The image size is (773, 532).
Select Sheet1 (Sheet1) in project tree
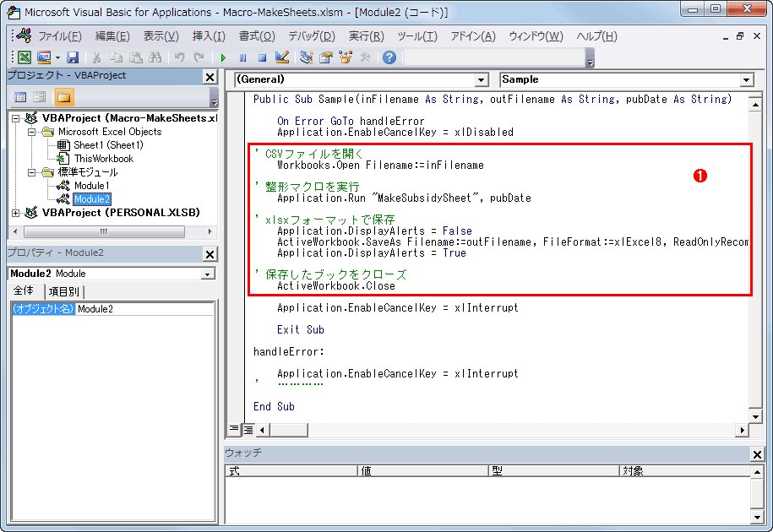tap(108, 145)
